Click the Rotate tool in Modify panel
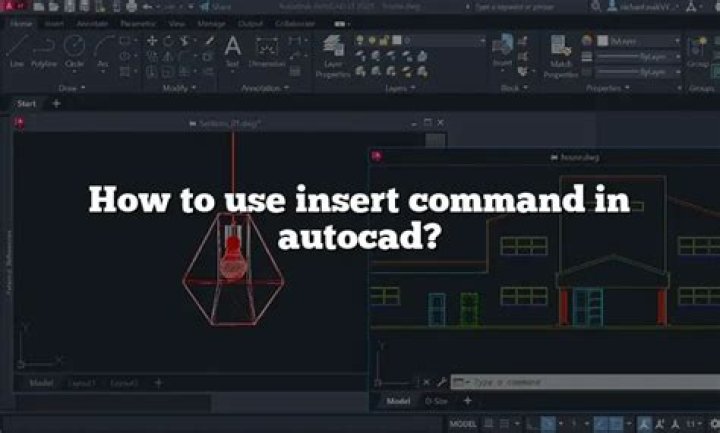The image size is (720, 433). (168, 41)
